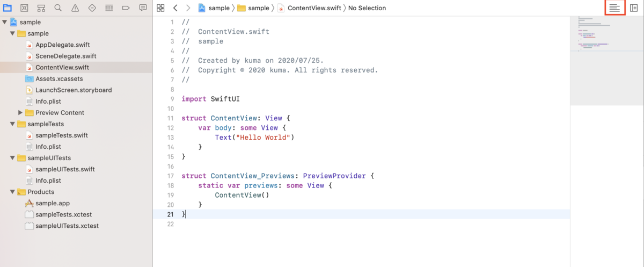644x267 pixels.
Task: Go forward with the right chevron
Action: 188,8
